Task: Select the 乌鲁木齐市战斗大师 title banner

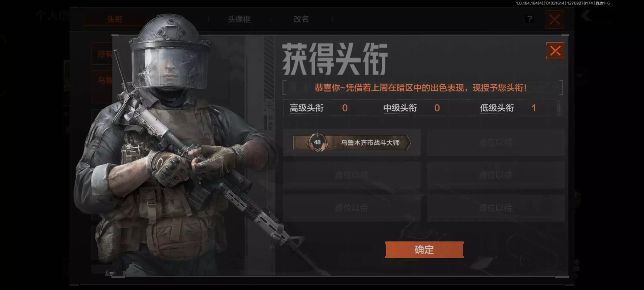Action: click(x=352, y=143)
